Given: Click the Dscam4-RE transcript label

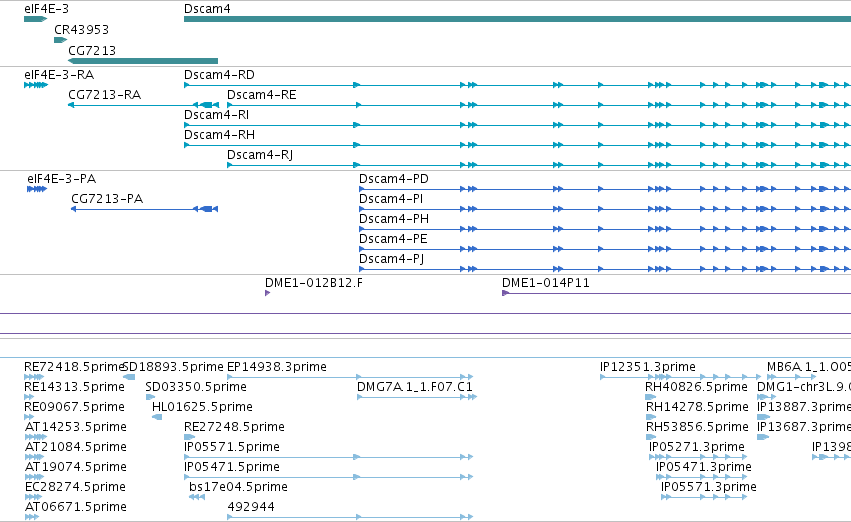Looking at the screenshot, I should [262, 95].
